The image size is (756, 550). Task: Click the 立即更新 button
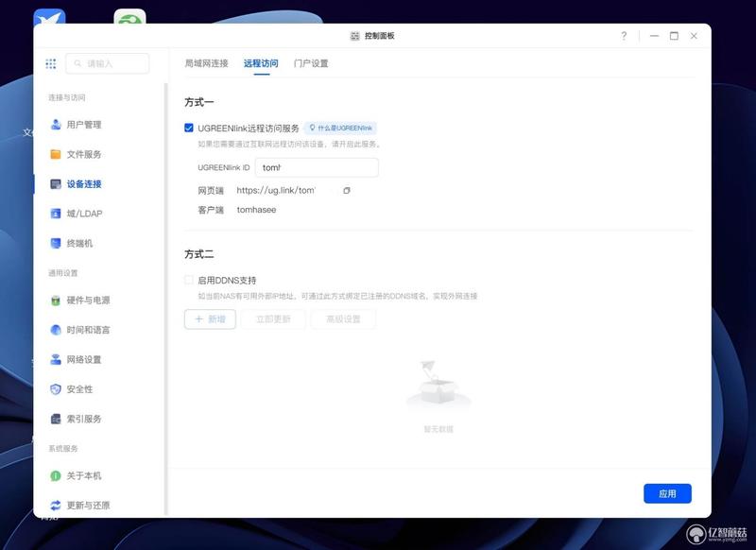click(273, 319)
